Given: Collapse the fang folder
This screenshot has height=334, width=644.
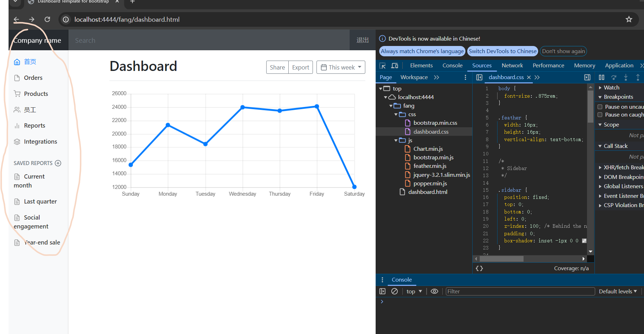Looking at the screenshot, I should [x=391, y=106].
